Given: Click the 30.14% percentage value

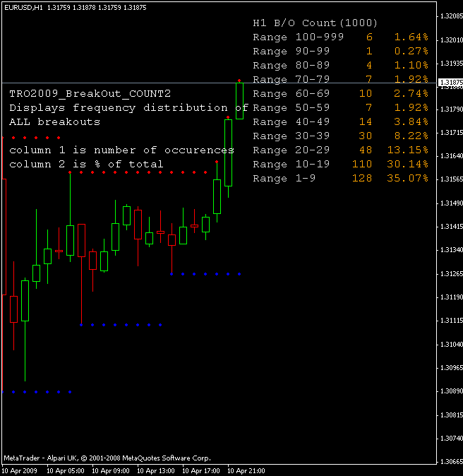Looking at the screenshot, I should click(x=407, y=165).
